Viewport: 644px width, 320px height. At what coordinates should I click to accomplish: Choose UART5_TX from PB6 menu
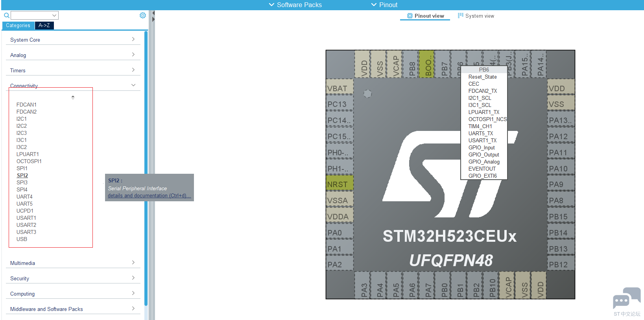(x=480, y=133)
